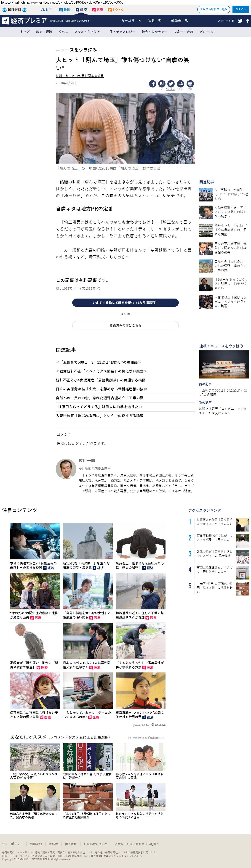Click the ログイン button
Viewport: 251px width, 868px height.
(x=240, y=9)
